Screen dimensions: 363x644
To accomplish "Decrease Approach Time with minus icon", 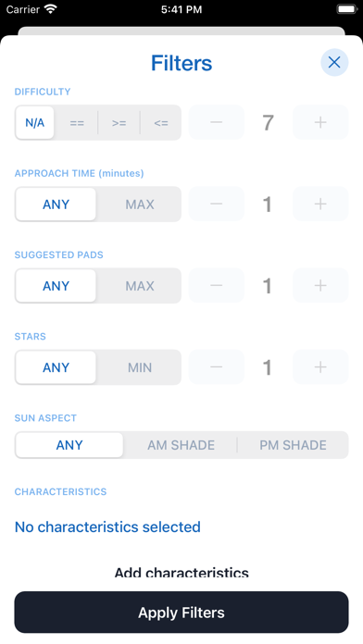I will click(217, 204).
